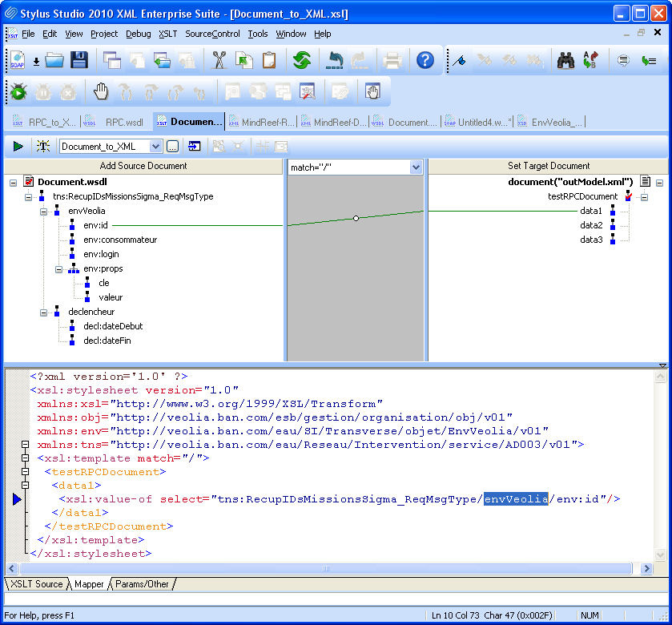Open the Document_to_XML scenario dropdown
672x625 pixels.
[156, 146]
